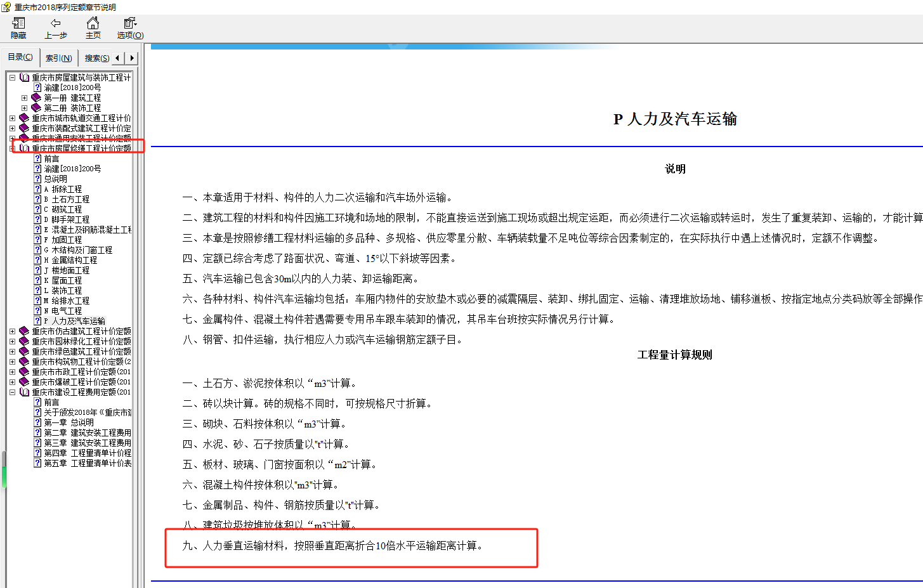923x588 pixels.
Task: Click the P 人力及汽车运输 page title
Action: (x=675, y=119)
